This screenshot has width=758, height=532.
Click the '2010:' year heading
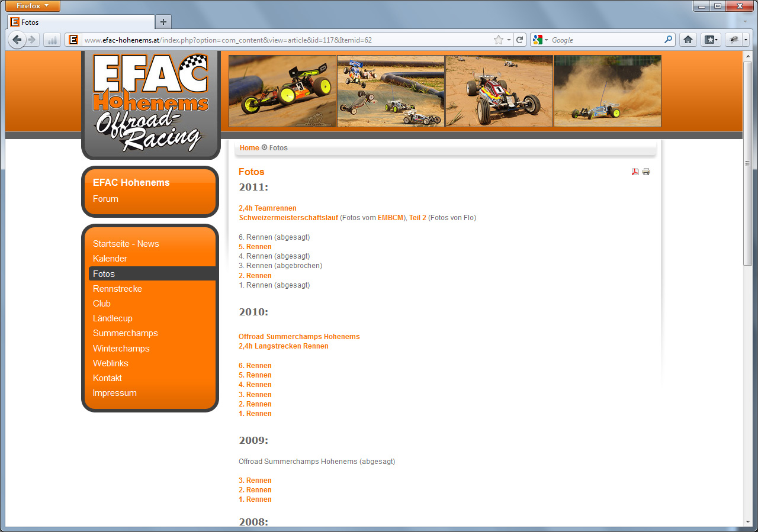253,312
